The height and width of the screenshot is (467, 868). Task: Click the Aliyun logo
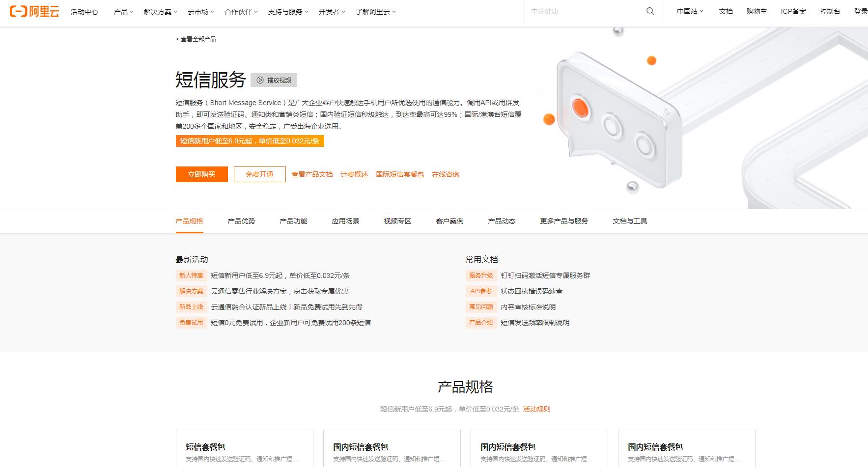tap(34, 11)
